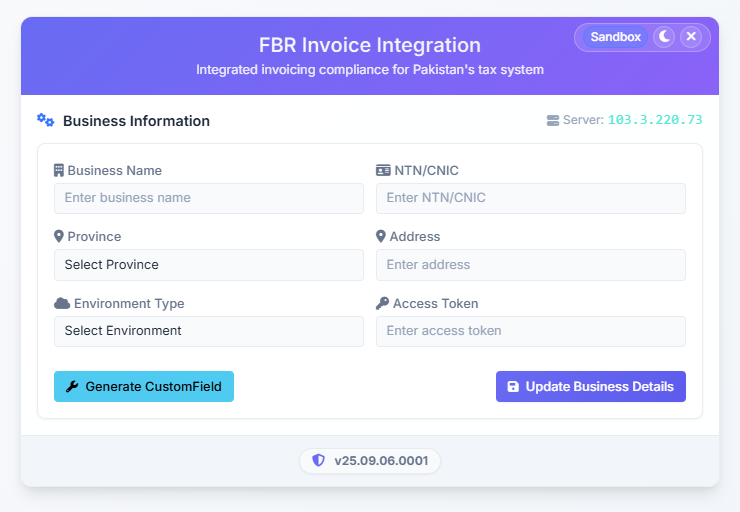This screenshot has width=740, height=512.
Task: Open the Select Environment dropdown
Action: [x=209, y=331]
